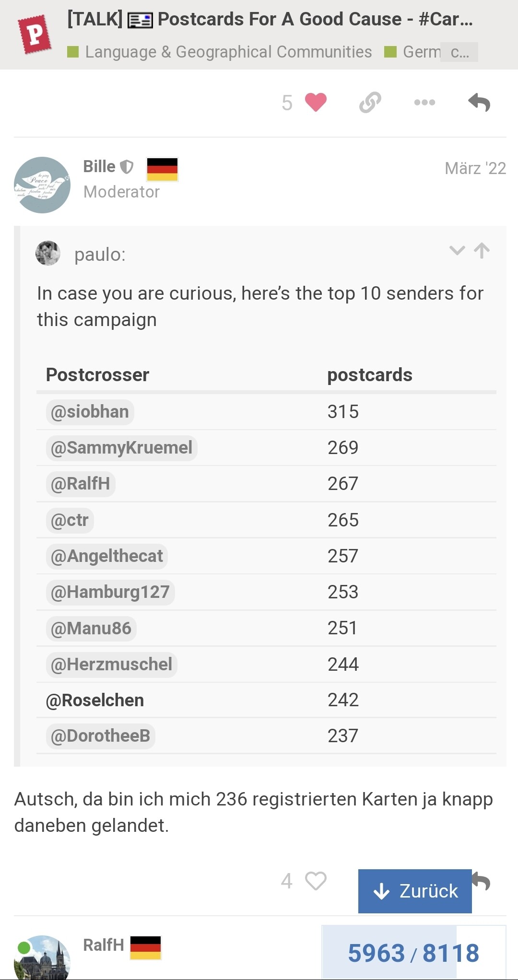Open @siobhan user mention
Screen dimensions: 518x980
pos(90,412)
